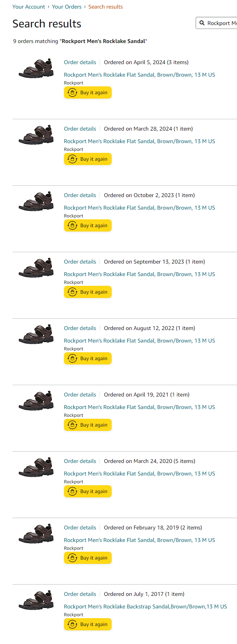Open product title link for October 2, 2023 order
Screen dimensions: 237x644
click(139, 208)
